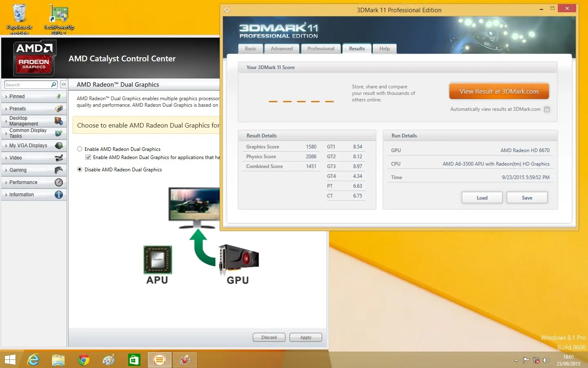
Task: Expand the Gaming section chevron
Action: (x=6, y=170)
